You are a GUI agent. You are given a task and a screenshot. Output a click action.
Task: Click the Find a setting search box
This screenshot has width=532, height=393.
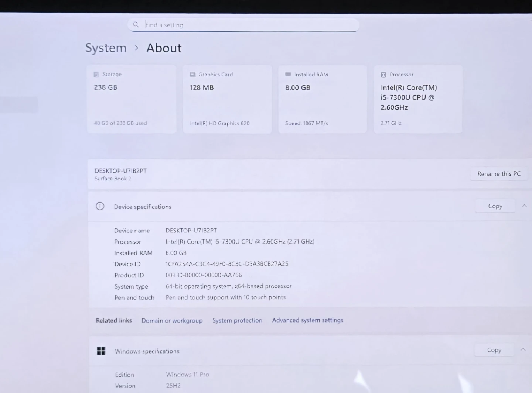tap(243, 25)
